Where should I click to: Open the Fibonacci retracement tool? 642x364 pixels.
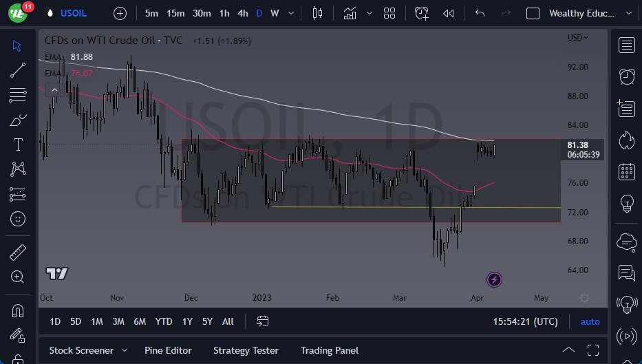[x=18, y=95]
